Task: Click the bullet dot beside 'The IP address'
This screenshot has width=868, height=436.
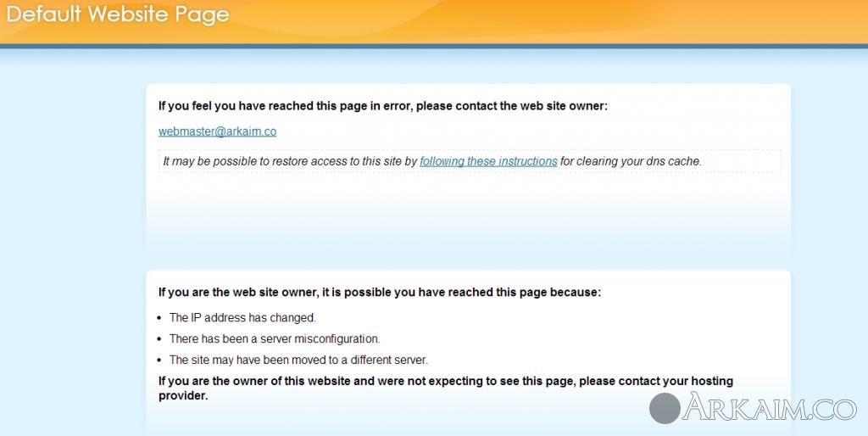Action: tap(161, 318)
